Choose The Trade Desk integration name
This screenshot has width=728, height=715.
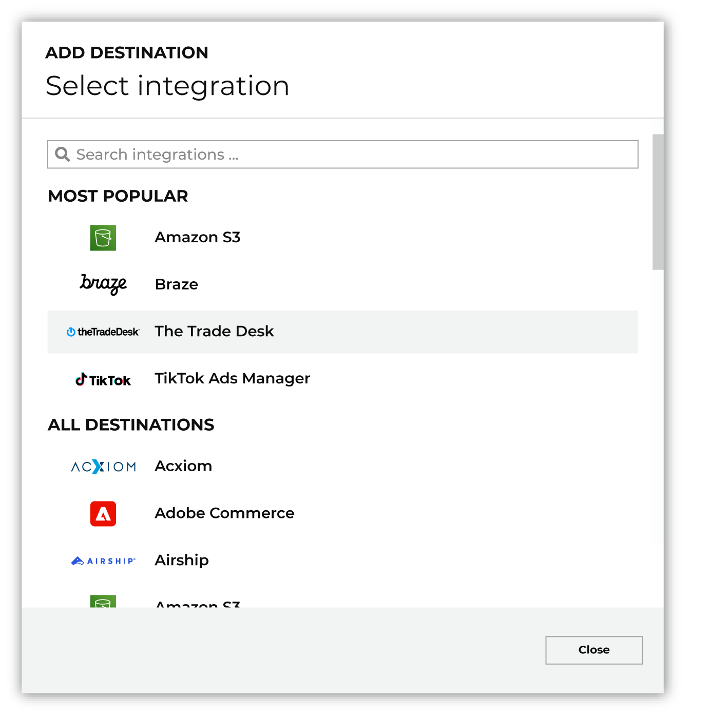pos(214,331)
